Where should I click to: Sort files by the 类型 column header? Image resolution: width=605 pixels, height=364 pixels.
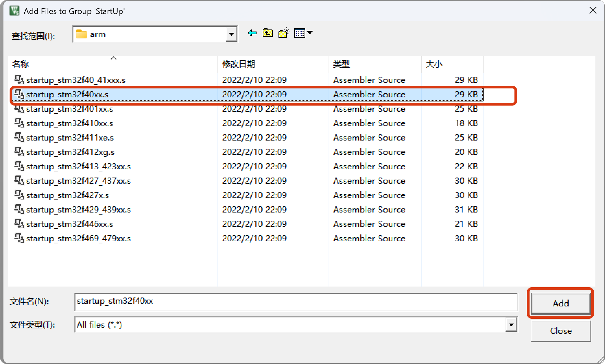(x=375, y=64)
